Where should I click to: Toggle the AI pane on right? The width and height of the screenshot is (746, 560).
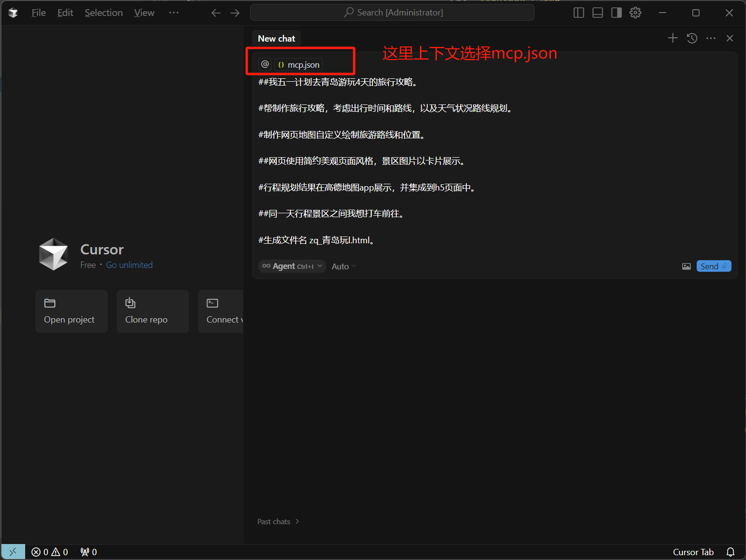(x=616, y=13)
